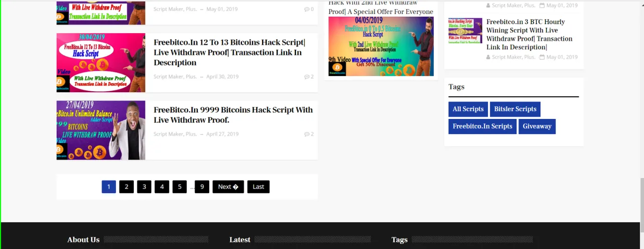Open the 9999 Bitcoins Hack Script post

tap(233, 115)
